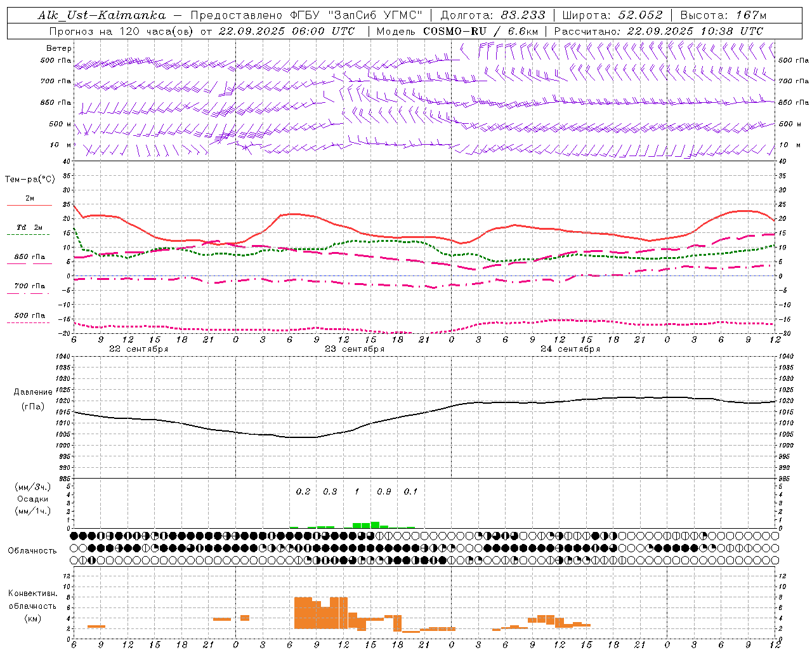Click the 10 м wind level label on left
The image size is (812, 650).
coord(61,145)
